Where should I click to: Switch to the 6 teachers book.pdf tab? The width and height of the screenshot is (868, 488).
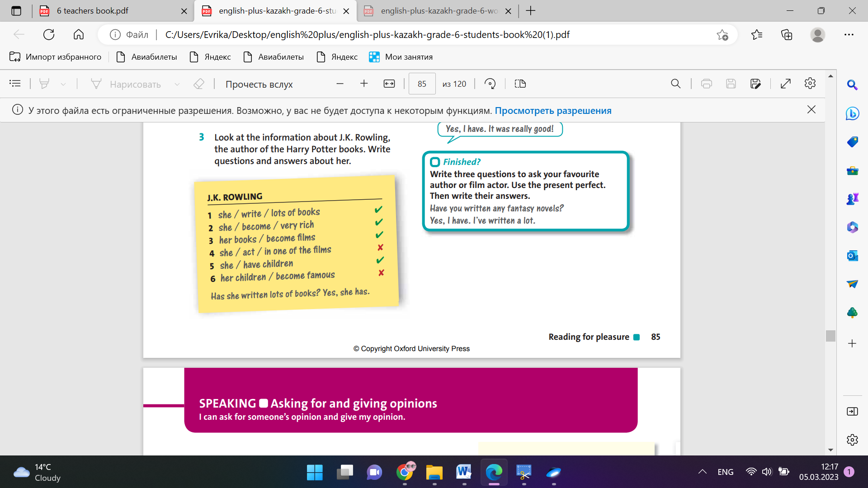point(93,11)
